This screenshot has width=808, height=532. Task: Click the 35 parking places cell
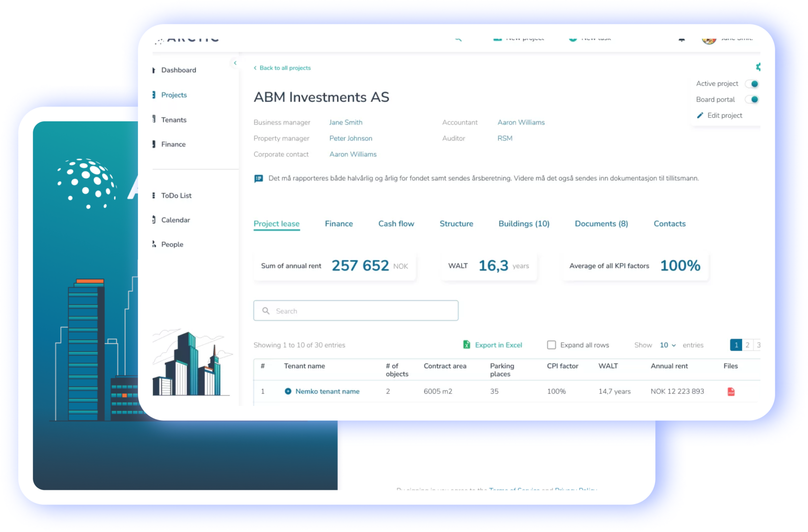(494, 392)
